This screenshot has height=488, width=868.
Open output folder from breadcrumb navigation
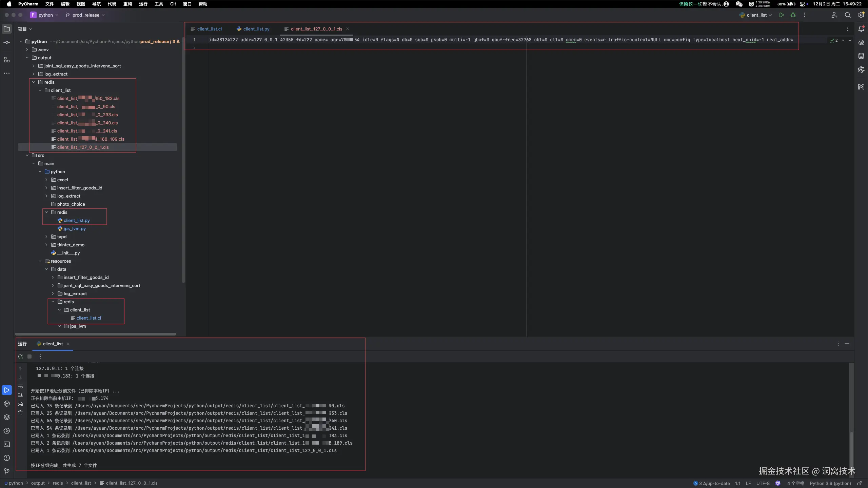coord(39,483)
